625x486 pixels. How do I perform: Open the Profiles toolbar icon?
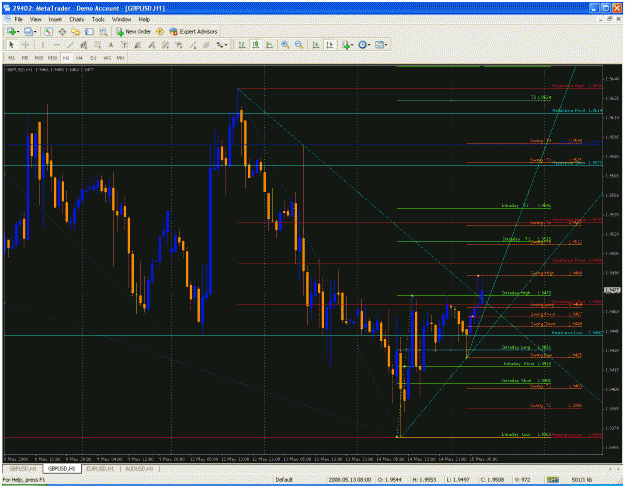click(x=28, y=31)
